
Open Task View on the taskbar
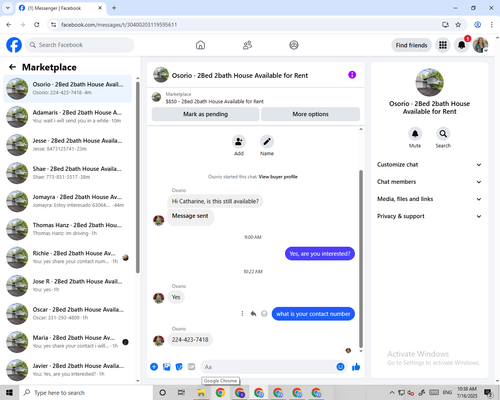(x=181, y=393)
